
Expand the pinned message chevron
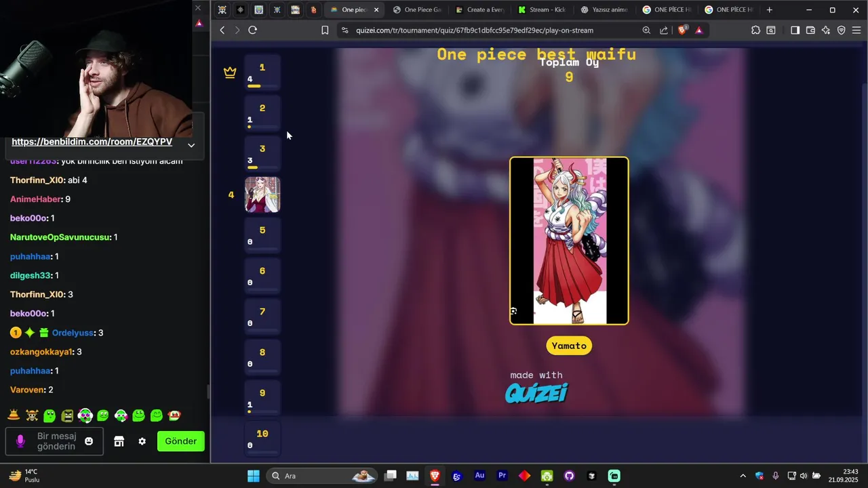point(191,145)
